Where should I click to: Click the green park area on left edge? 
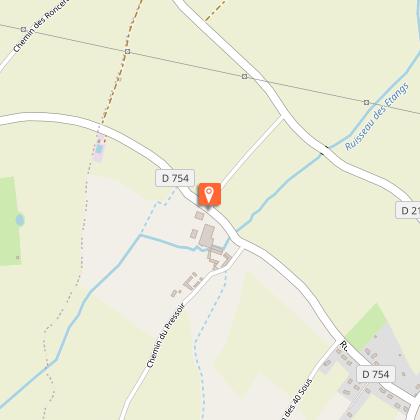tap(10, 221)
